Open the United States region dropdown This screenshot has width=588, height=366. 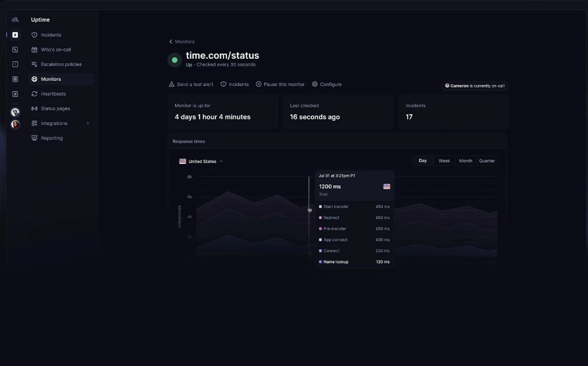pyautogui.click(x=201, y=161)
